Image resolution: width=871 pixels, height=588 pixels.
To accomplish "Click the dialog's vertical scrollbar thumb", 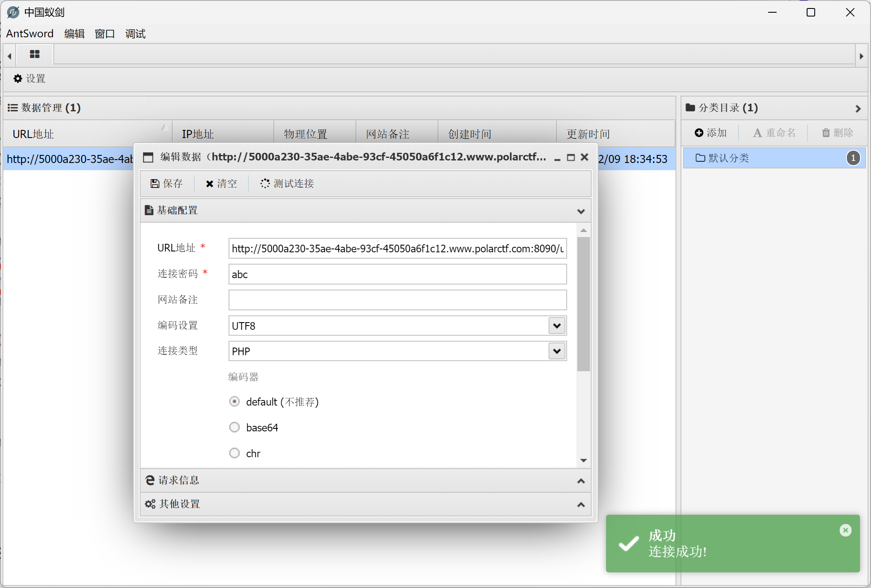I will (583, 303).
